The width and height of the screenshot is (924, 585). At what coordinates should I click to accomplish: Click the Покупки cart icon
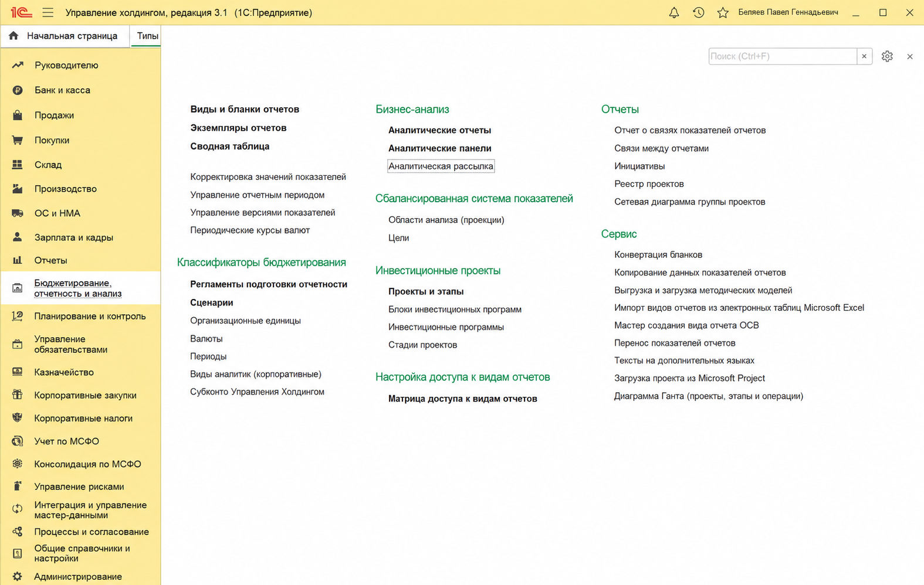pyautogui.click(x=18, y=140)
